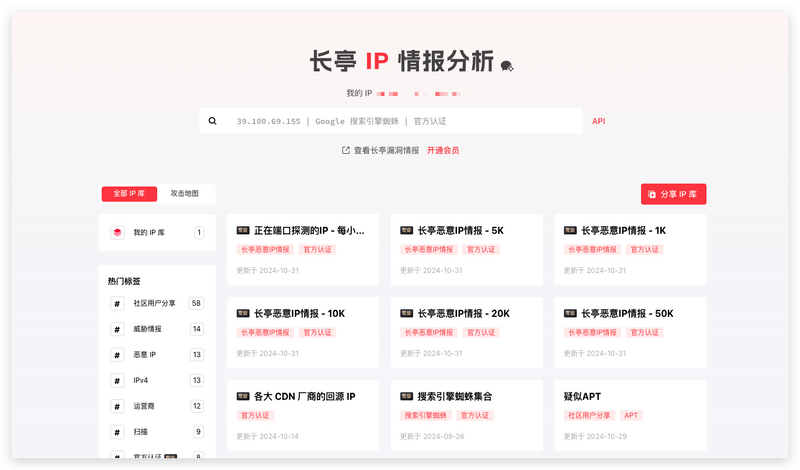Screen dimensions: 800x470
Task: Click the chat bubble icon beside title
Action: pos(507,66)
